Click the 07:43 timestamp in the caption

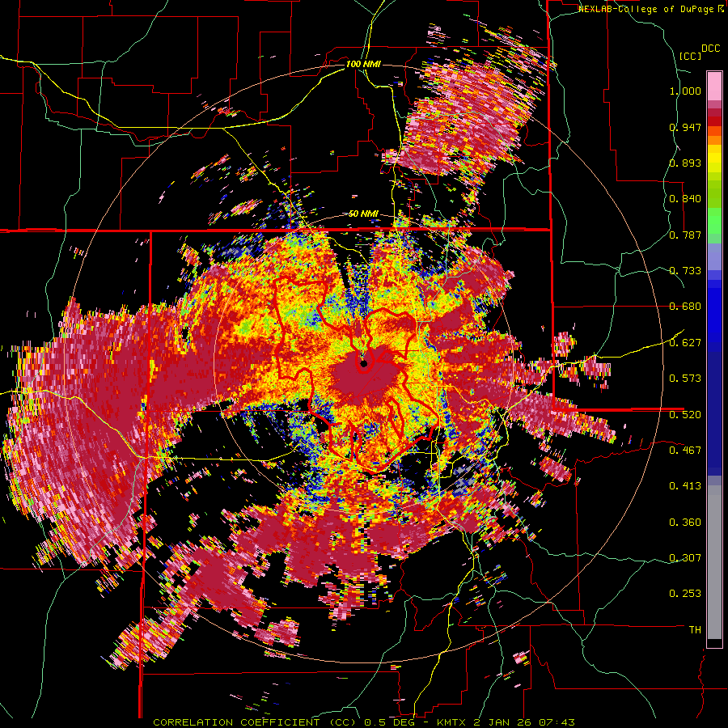[557, 722]
